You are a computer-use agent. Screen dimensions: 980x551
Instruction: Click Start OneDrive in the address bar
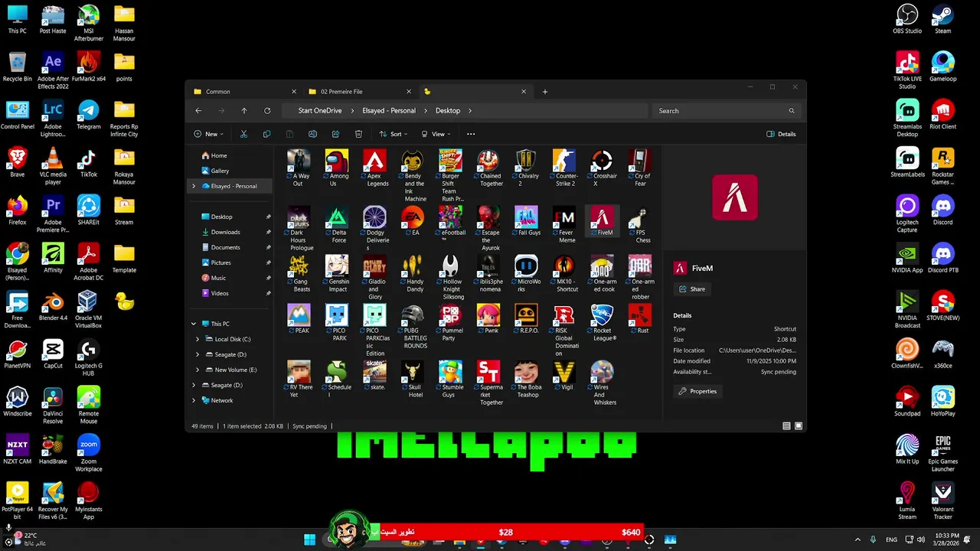320,111
